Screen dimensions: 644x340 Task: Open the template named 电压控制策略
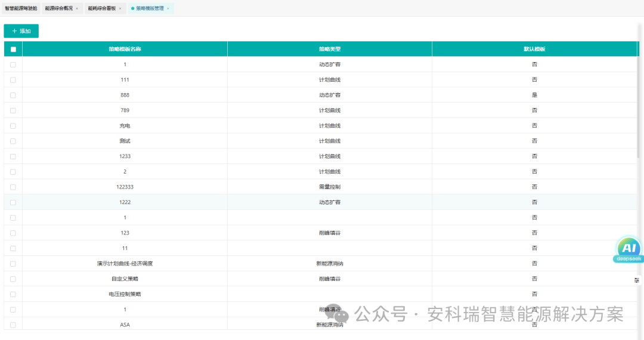(125, 294)
